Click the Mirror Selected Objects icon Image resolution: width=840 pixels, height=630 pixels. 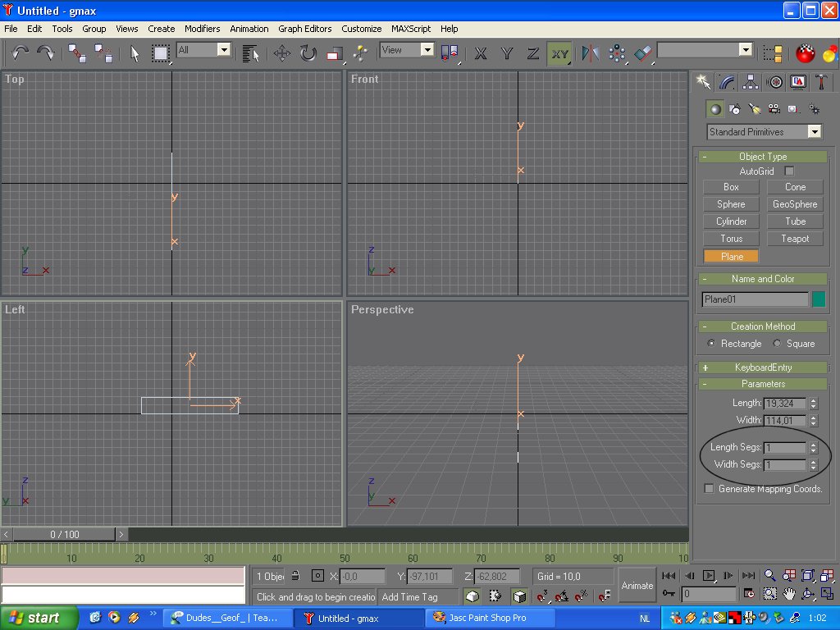pyautogui.click(x=591, y=53)
